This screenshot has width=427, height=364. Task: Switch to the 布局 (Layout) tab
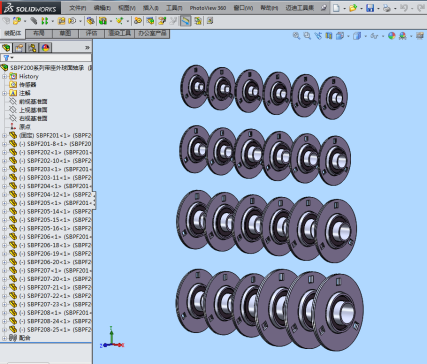pyautogui.click(x=39, y=33)
